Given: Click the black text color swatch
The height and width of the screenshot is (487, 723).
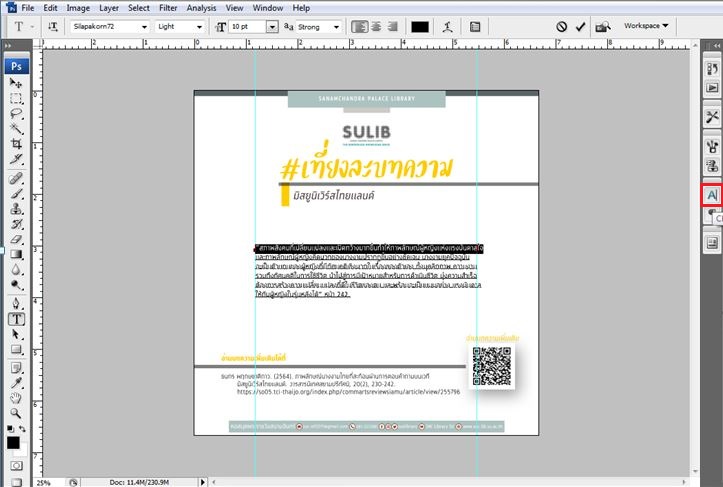Looking at the screenshot, I should pos(420,27).
